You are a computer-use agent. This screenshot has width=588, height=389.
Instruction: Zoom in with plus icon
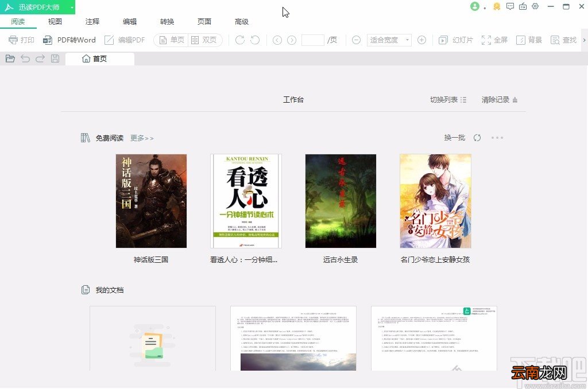click(x=422, y=40)
